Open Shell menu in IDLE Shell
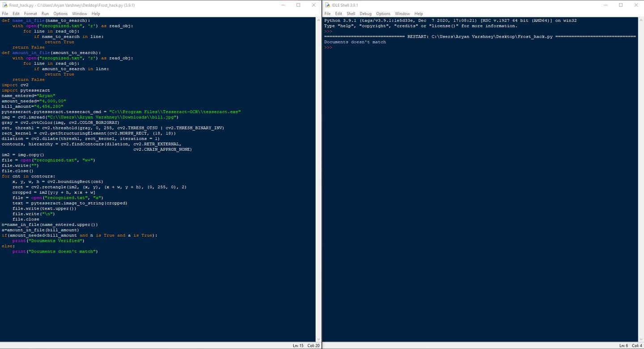644x349 pixels. pyautogui.click(x=351, y=14)
